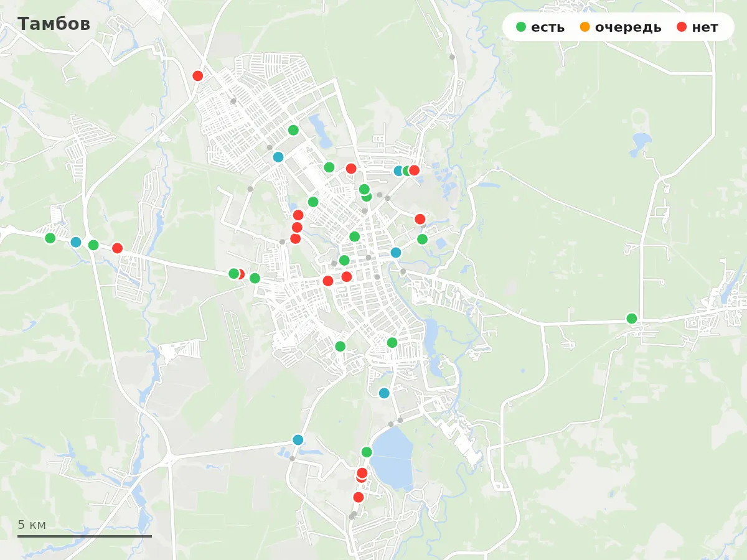The image size is (747, 560).
Task: Click the northernmost red station marker
Action: coord(198,76)
